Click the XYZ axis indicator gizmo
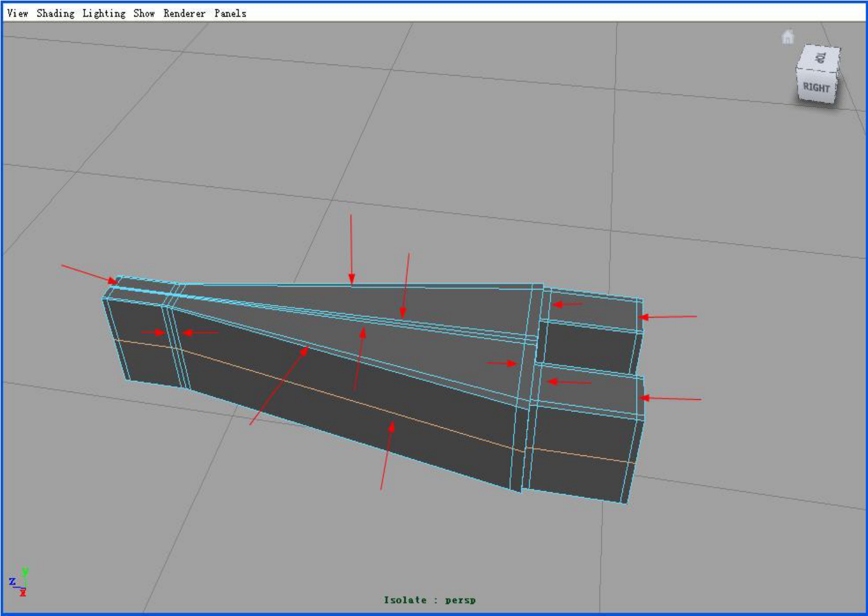 point(18,582)
